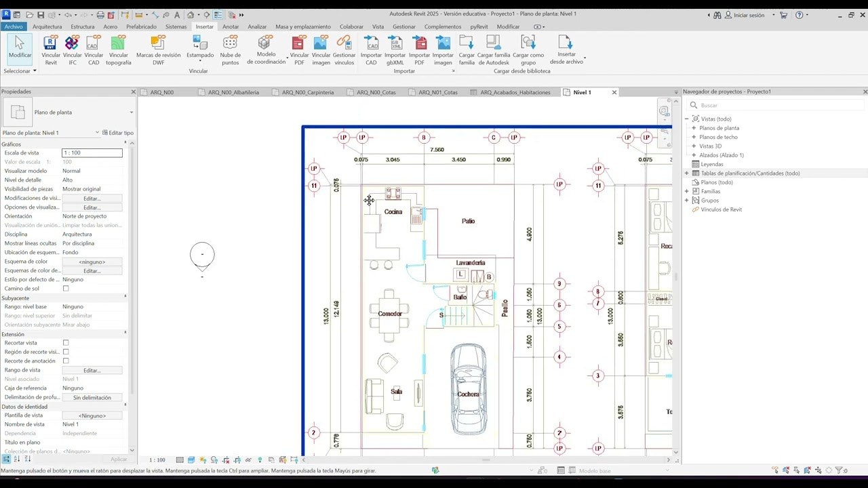Click the Nombre de vista value Nivel 1
Viewport: 868px width, 488px height.
(92, 424)
